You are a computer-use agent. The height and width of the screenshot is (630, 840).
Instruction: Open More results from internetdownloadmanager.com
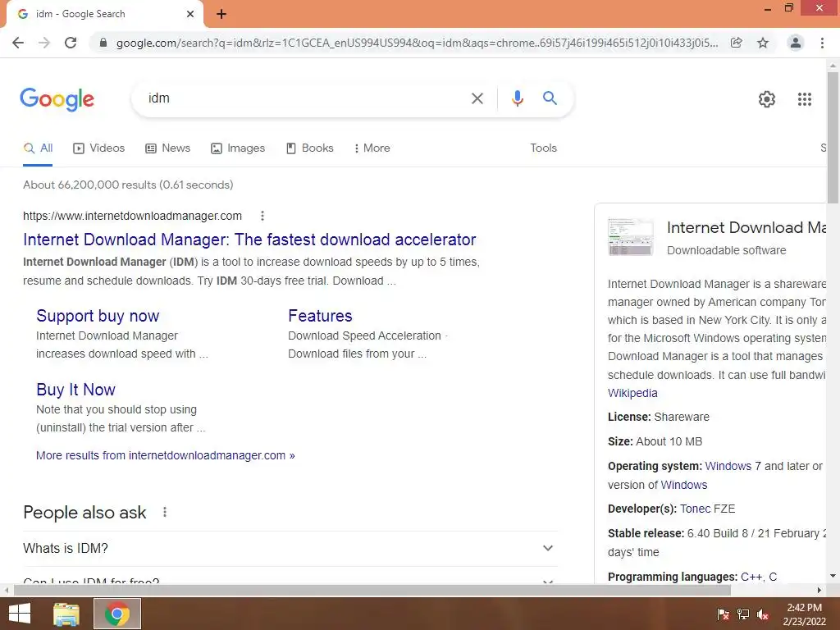pyautogui.click(x=166, y=455)
